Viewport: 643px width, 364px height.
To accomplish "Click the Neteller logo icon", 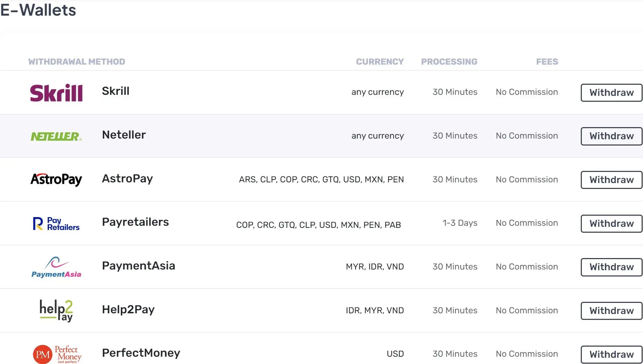I will (x=56, y=136).
